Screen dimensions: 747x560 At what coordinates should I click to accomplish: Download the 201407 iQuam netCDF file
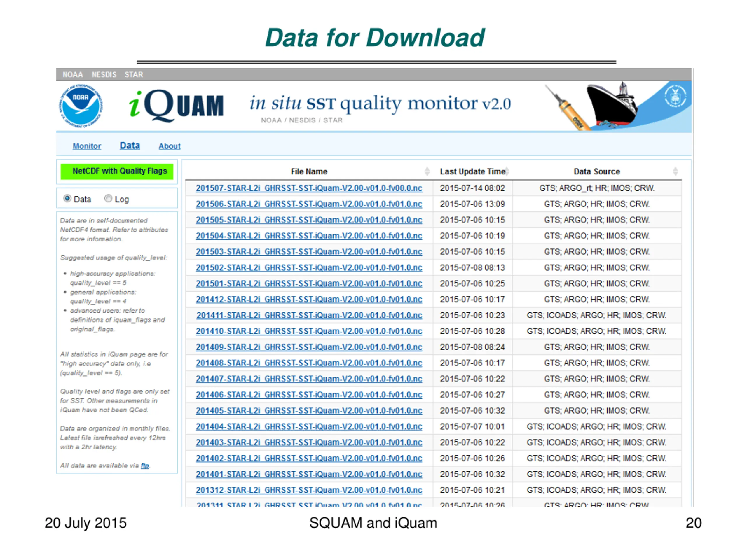[309, 379]
